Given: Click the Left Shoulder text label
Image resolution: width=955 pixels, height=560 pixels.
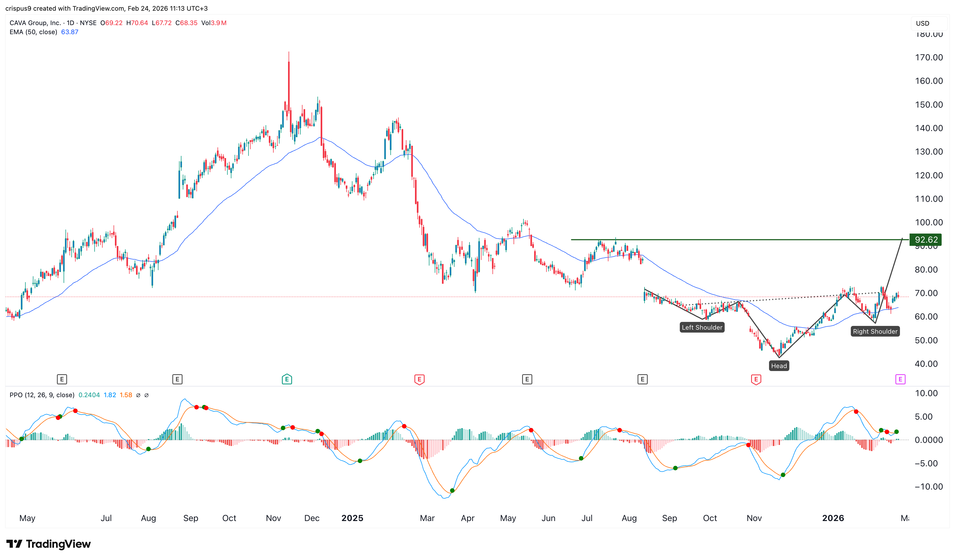Looking at the screenshot, I should [702, 328].
